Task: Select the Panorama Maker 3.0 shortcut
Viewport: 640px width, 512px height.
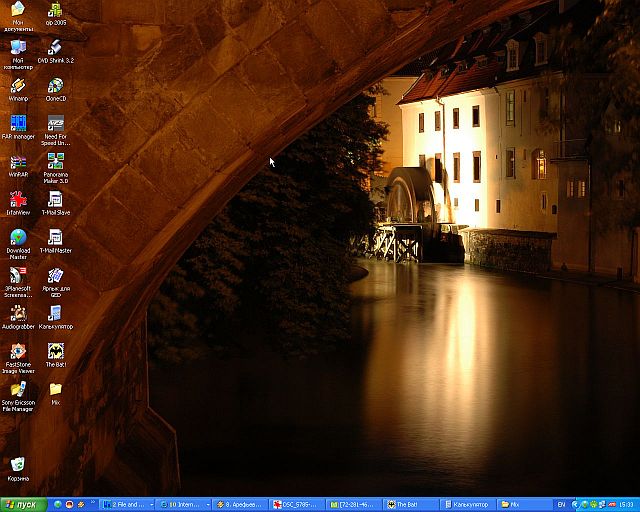Action: [x=56, y=168]
